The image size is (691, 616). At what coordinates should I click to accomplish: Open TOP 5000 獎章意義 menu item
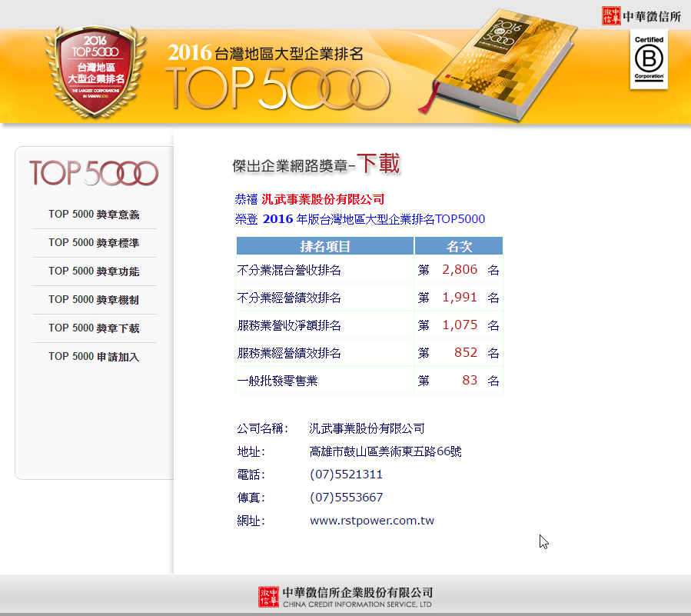(x=94, y=215)
